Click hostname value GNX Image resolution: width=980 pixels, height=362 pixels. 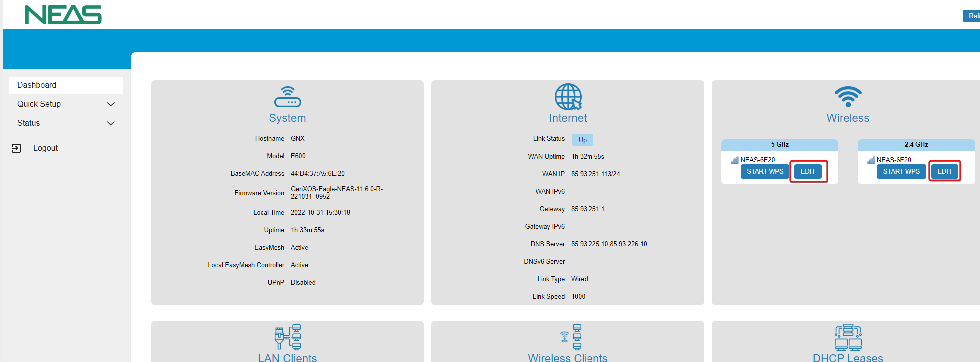[x=298, y=139]
